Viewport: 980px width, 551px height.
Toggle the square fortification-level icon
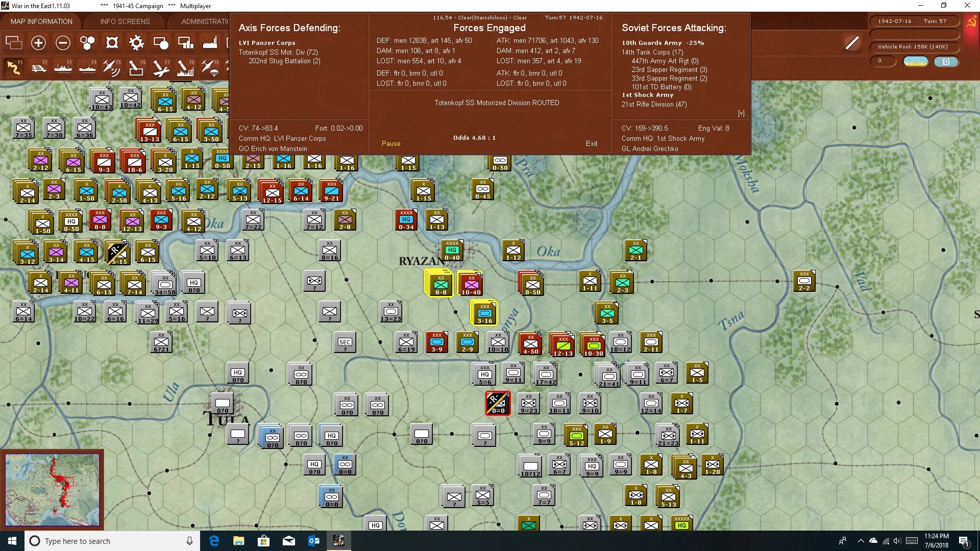[112, 43]
